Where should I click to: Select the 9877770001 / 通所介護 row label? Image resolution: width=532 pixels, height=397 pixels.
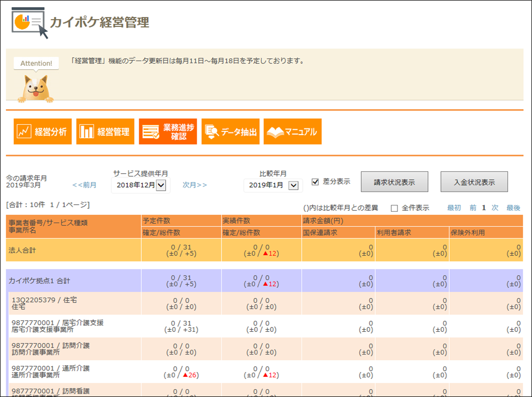(x=51, y=372)
